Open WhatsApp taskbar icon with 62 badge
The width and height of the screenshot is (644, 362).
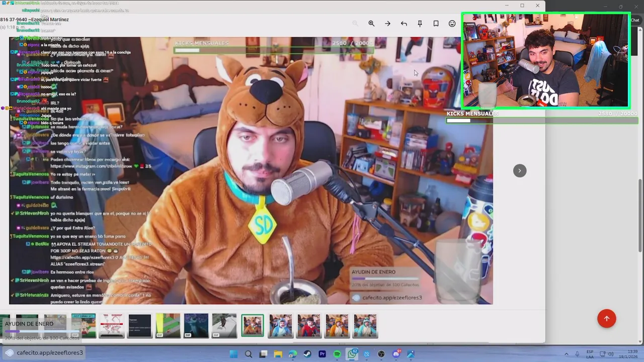352,354
